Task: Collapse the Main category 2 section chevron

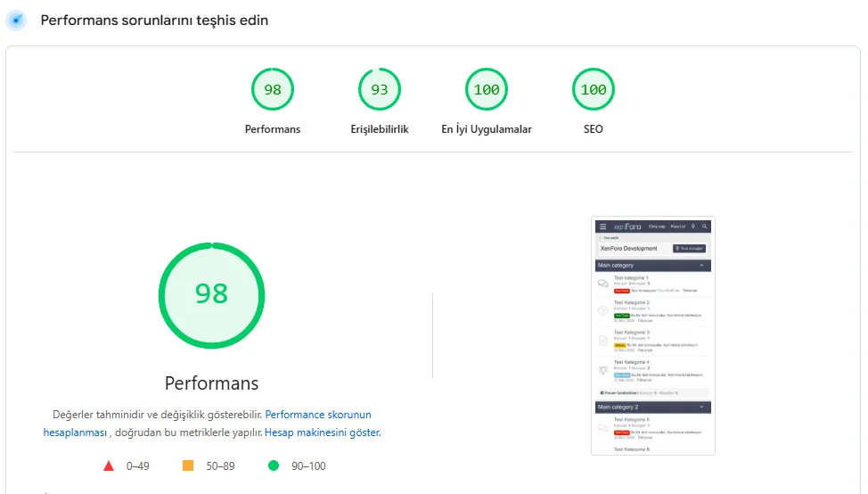Action: point(701,407)
